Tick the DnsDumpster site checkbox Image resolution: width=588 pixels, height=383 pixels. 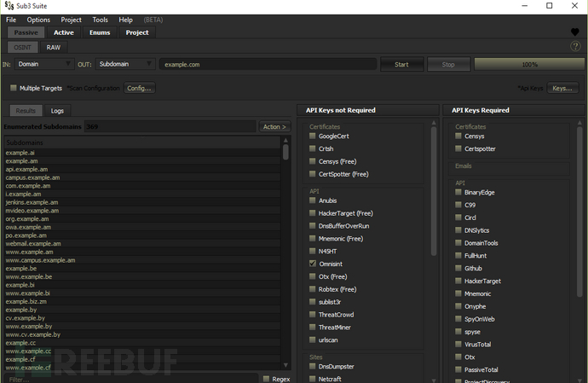[x=313, y=366]
